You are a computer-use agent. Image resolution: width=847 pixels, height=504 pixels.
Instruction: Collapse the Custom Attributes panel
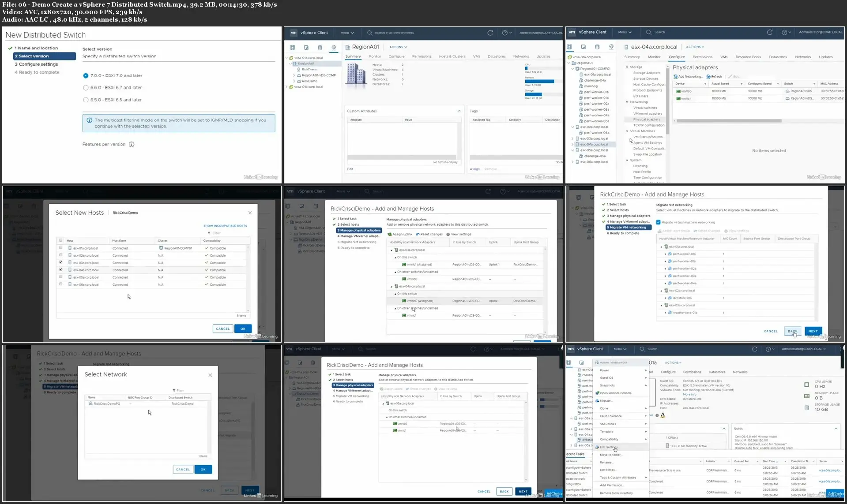point(459,111)
